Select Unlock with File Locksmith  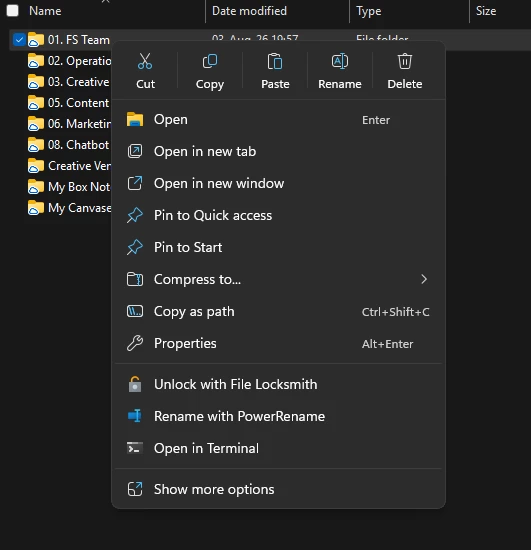[x=278, y=384]
